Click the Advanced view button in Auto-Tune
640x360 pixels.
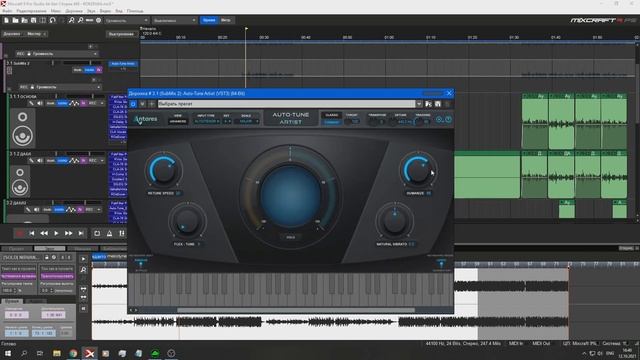coord(178,121)
